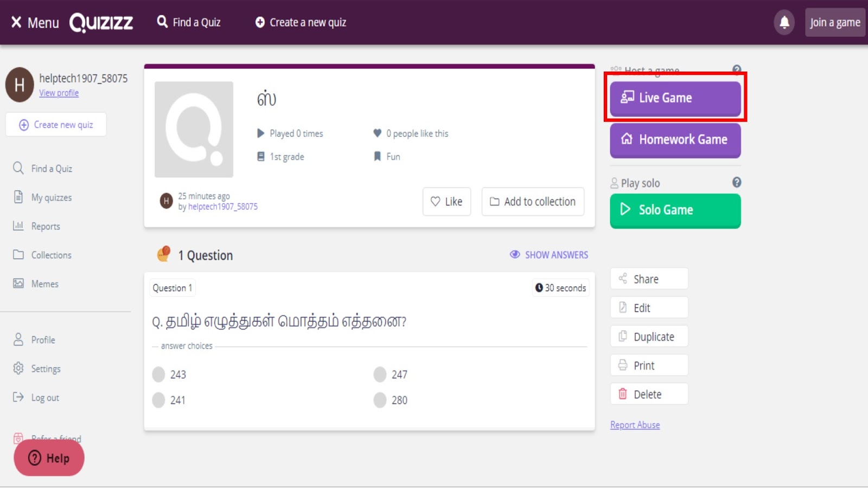Click the quiz cover placeholder image
Image resolution: width=868 pixels, height=488 pixels.
pos(194,130)
